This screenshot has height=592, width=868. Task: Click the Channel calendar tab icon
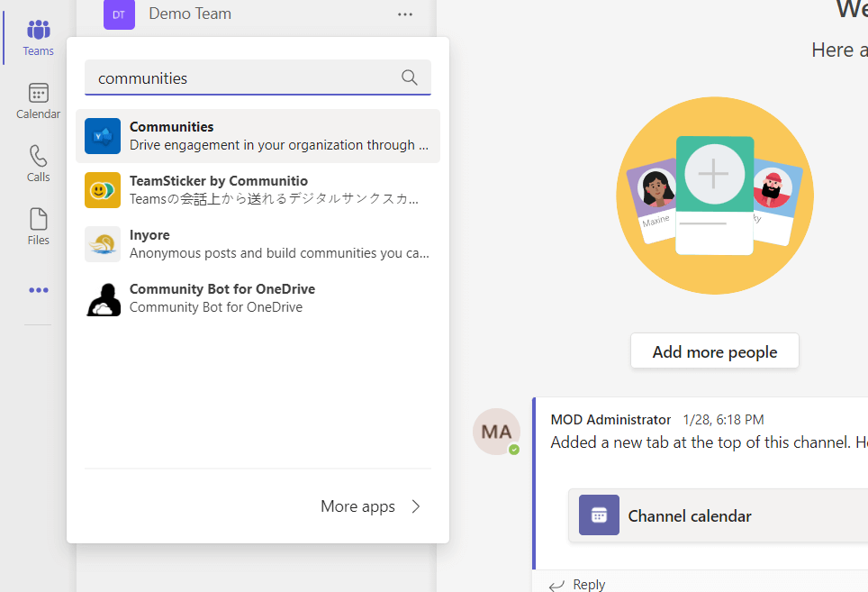pos(599,515)
